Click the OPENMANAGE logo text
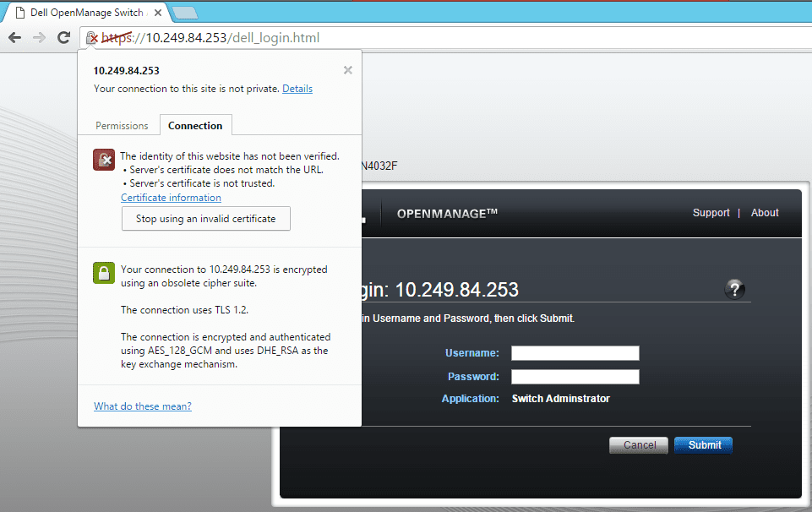Viewport: 812px width, 512px height. [x=447, y=213]
